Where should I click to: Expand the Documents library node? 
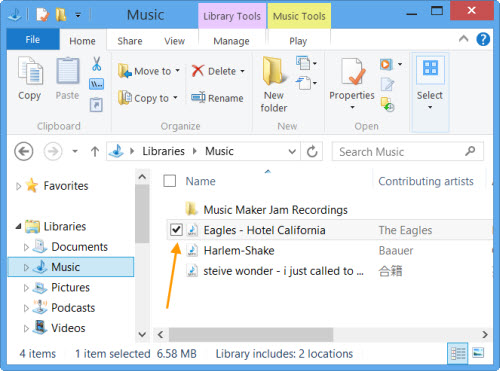[26, 247]
